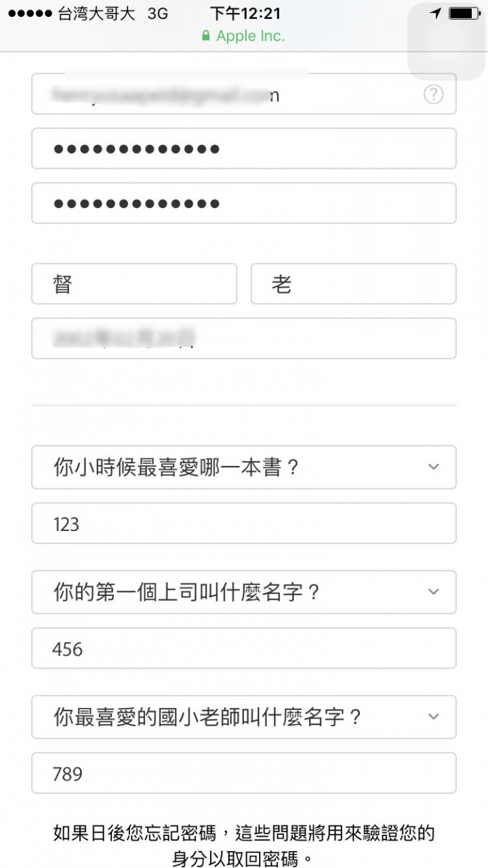The width and height of the screenshot is (488, 868).
Task: Tap the green lock security icon
Action: (206, 36)
